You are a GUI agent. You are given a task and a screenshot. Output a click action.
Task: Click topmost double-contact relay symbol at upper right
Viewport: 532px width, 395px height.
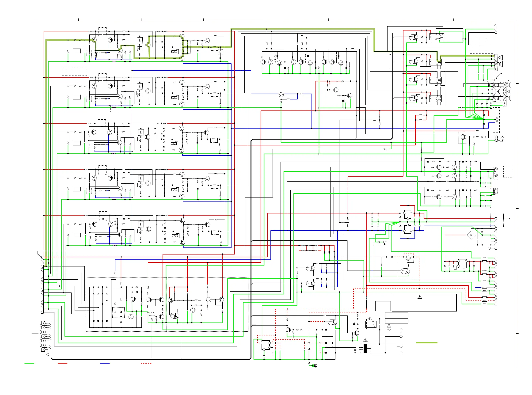point(437,37)
